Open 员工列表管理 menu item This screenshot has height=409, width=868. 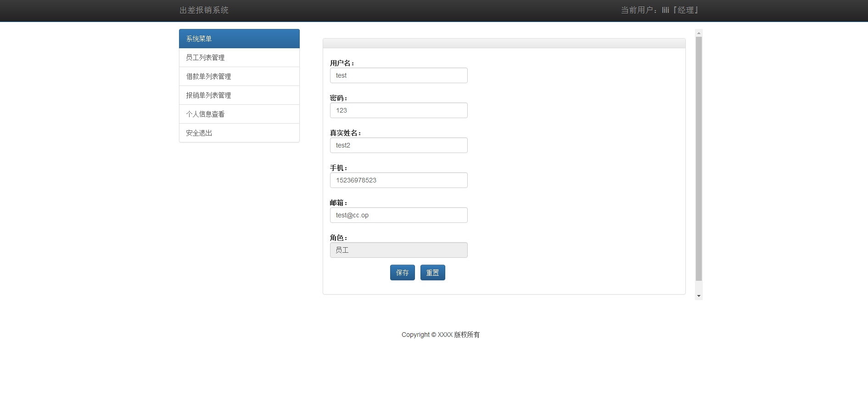point(239,57)
